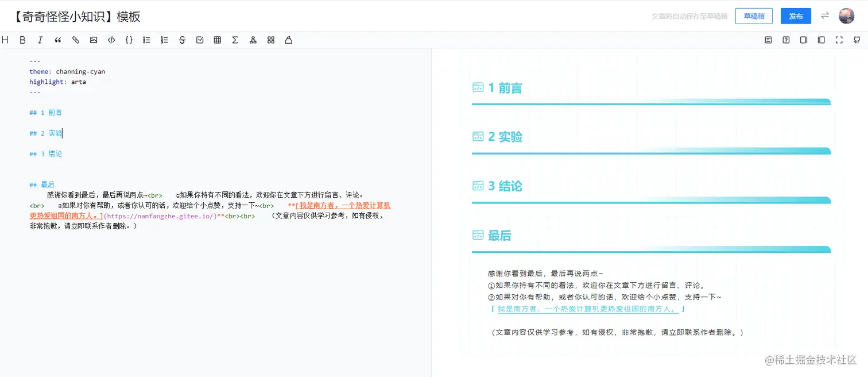The height and width of the screenshot is (377, 868).
Task: Click the 文章将自动保存至草稿箱 notice
Action: 689,17
